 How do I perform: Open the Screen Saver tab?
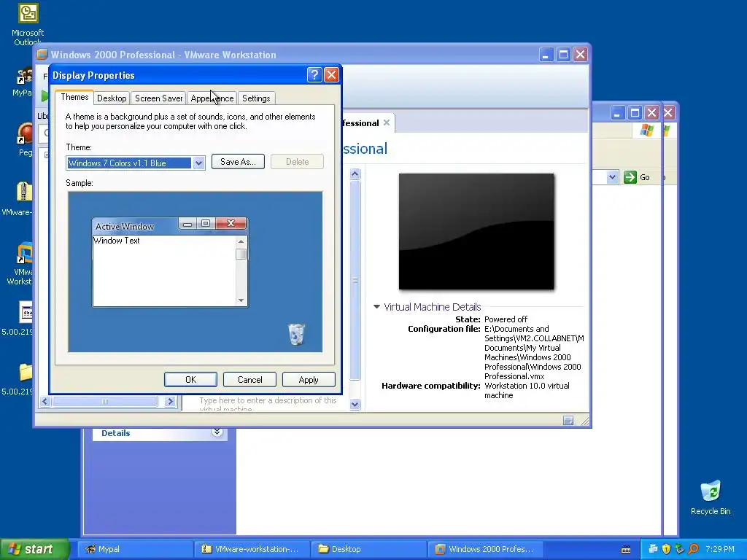tap(158, 98)
